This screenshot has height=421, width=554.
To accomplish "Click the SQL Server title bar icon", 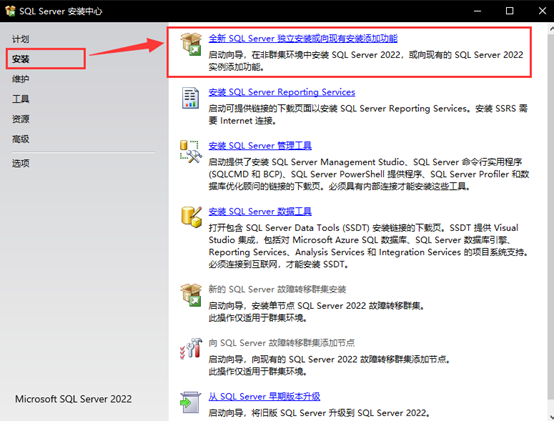I will click(11, 11).
